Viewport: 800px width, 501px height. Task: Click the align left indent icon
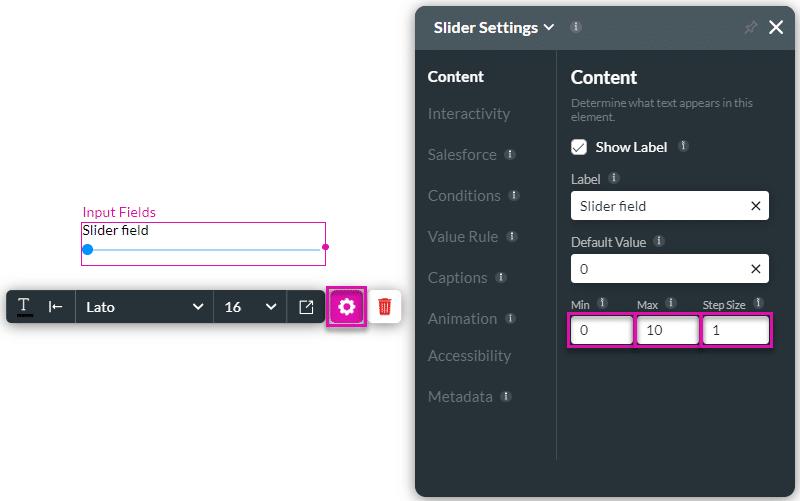point(56,307)
